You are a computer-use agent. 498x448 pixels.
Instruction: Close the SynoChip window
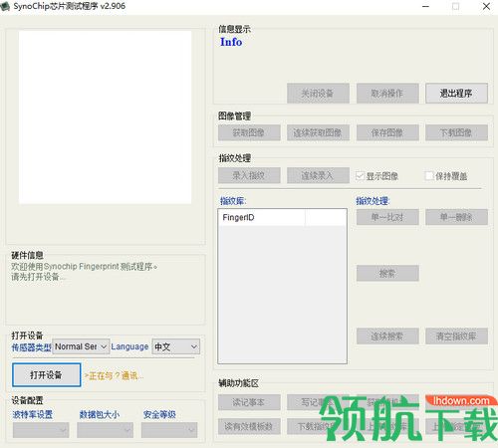click(486, 6)
